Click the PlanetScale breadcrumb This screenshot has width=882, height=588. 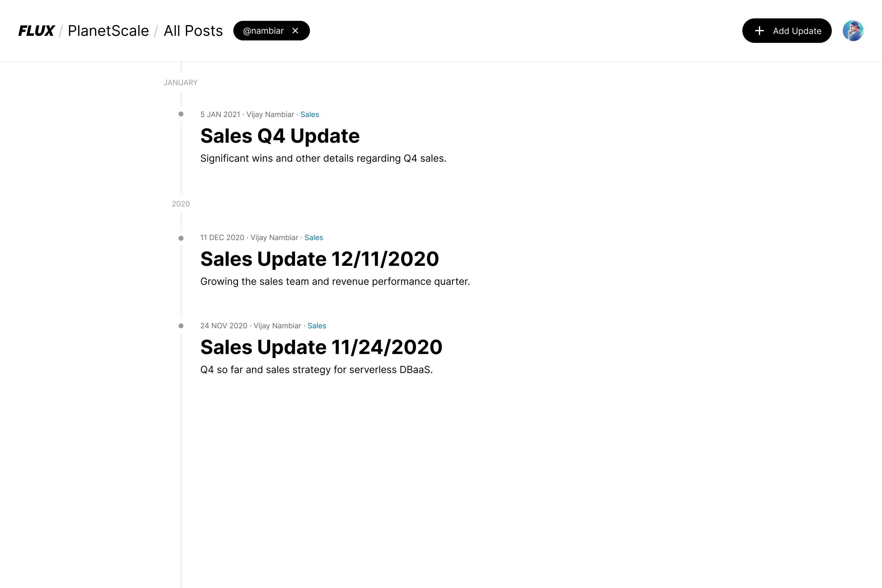(108, 31)
